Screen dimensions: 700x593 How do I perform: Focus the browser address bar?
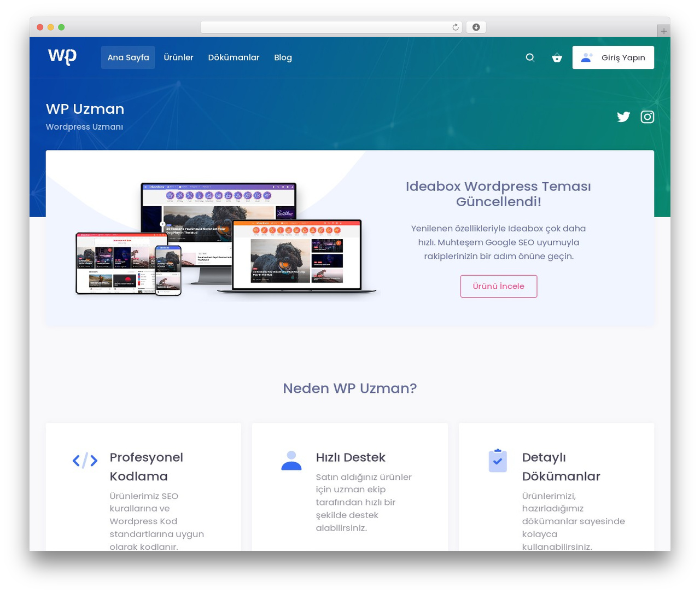click(331, 27)
